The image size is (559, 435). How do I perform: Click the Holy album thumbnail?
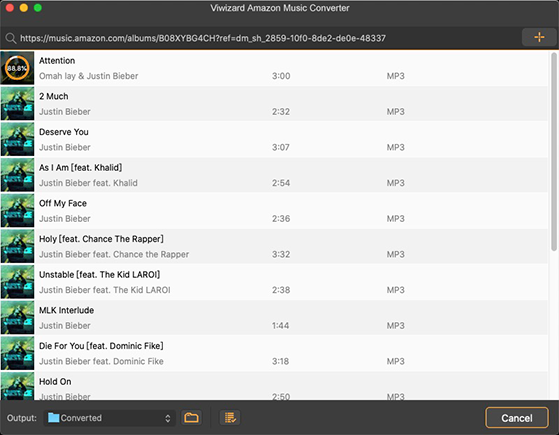tap(17, 246)
